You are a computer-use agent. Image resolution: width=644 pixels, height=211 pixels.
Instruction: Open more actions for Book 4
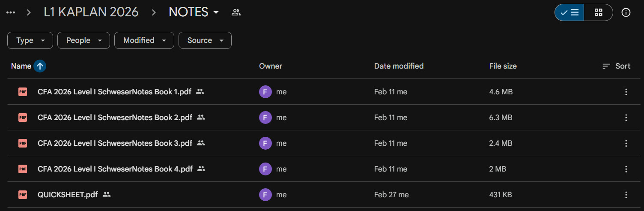[x=626, y=169]
